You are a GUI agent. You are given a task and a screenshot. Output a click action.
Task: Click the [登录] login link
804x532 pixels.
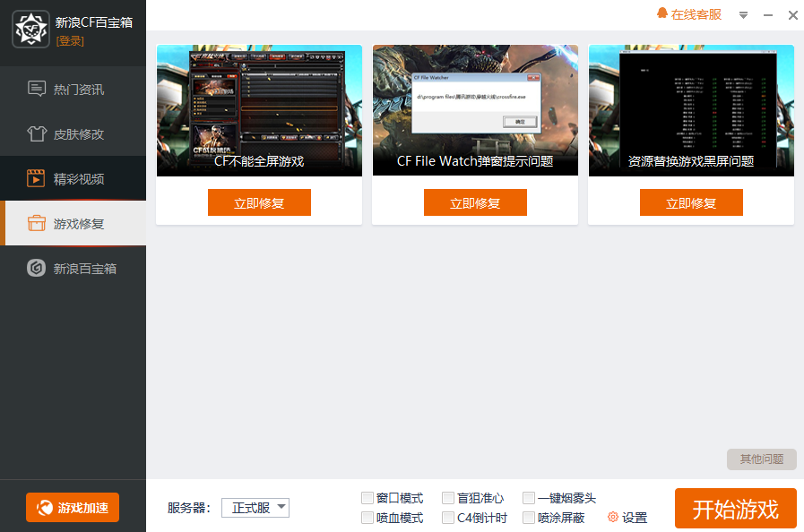pos(70,40)
